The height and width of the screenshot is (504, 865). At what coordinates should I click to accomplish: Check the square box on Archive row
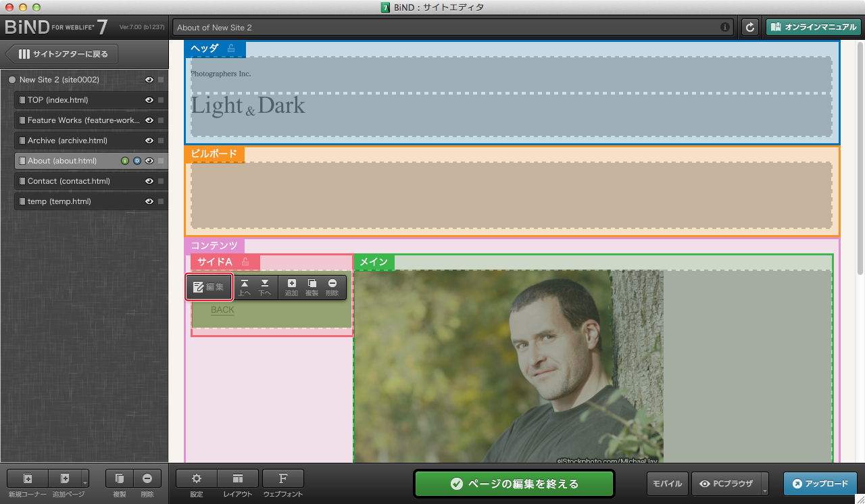161,141
